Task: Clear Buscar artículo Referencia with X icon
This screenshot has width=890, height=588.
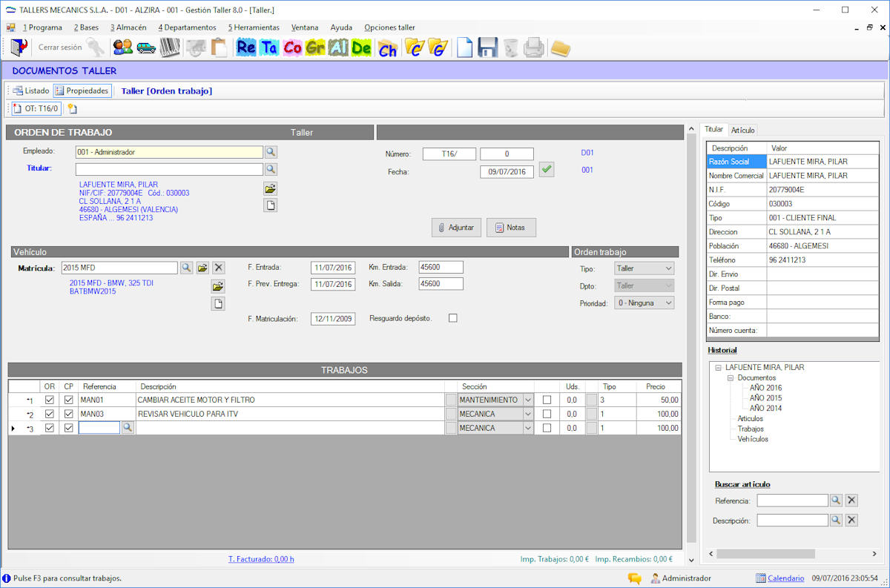Action: pos(852,501)
